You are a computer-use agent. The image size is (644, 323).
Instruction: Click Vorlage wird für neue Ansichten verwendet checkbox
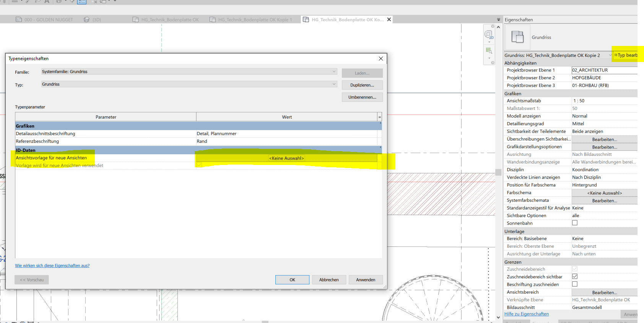199,165
